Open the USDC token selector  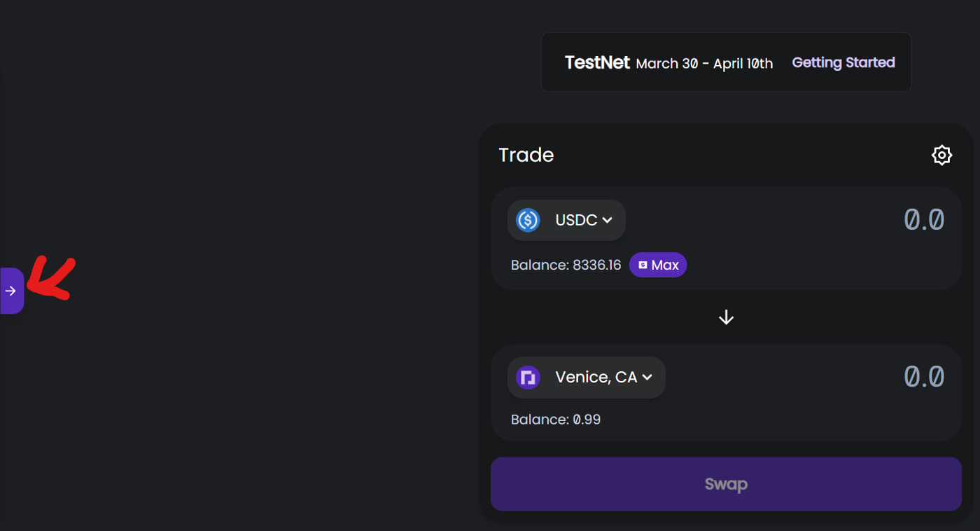pos(575,220)
